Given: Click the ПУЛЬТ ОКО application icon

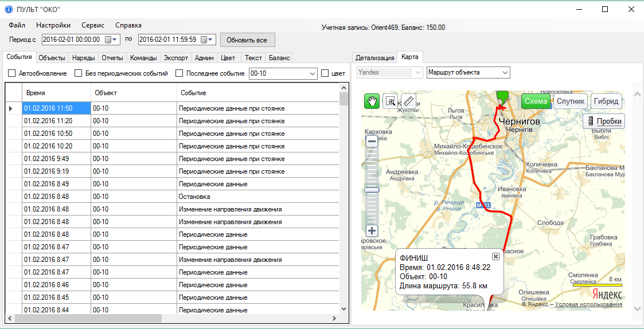Looking at the screenshot, I should 8,9.
